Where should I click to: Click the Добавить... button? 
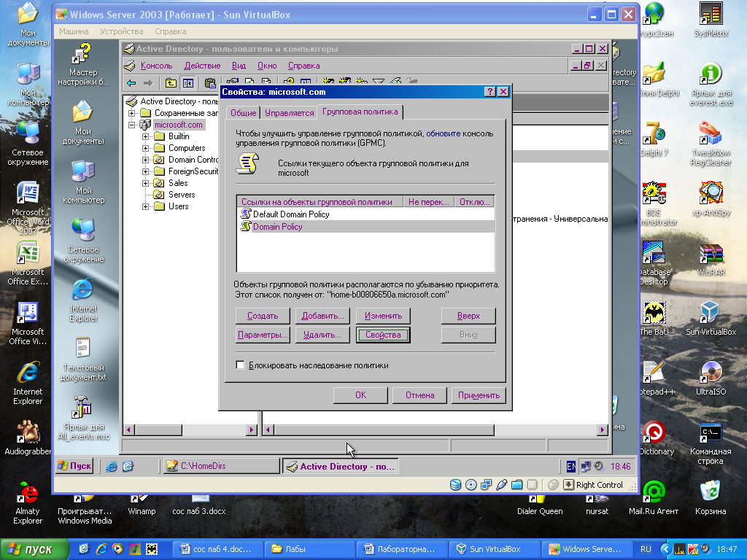pyautogui.click(x=322, y=316)
